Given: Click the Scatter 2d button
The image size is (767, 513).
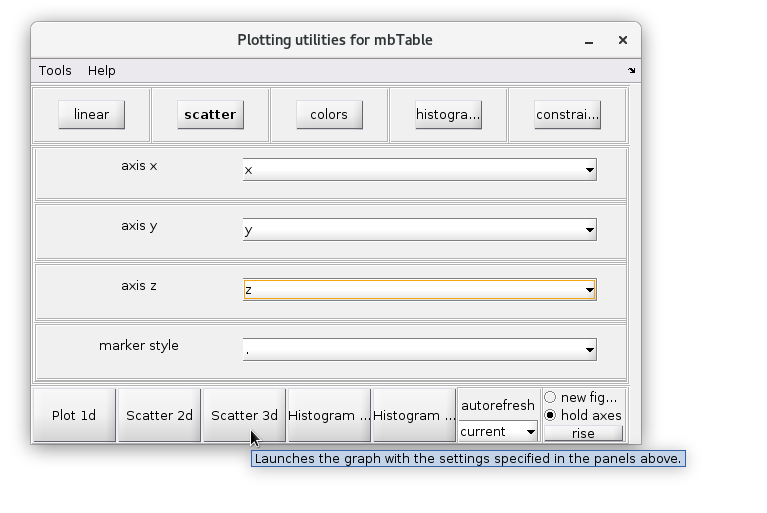Looking at the screenshot, I should click(x=159, y=416).
